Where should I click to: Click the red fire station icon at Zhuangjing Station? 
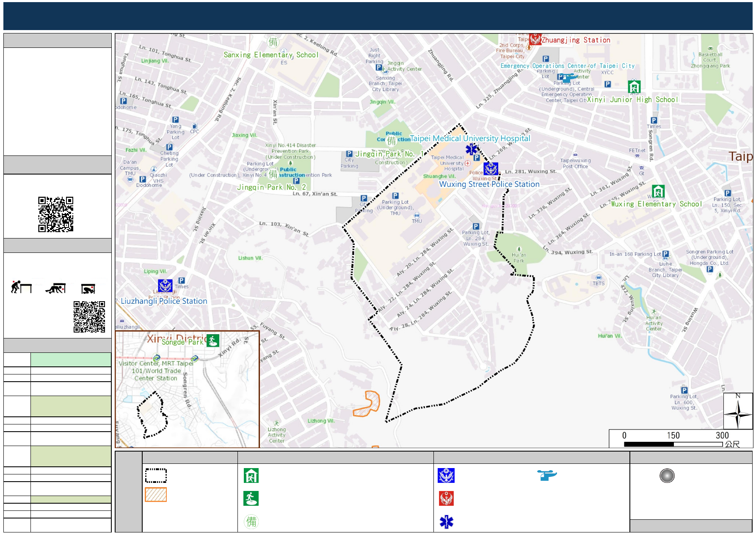(535, 39)
